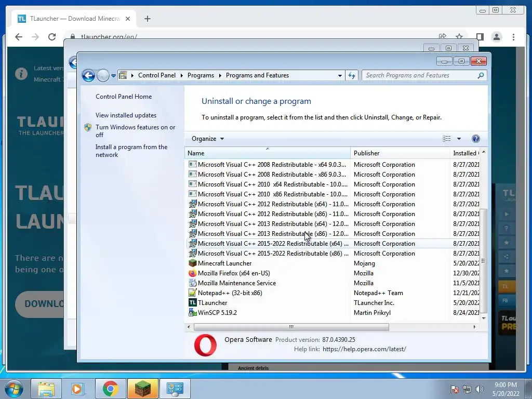Viewport: 532px width, 399px height.
Task: Open Chrome side panel icon
Action: tap(480, 37)
